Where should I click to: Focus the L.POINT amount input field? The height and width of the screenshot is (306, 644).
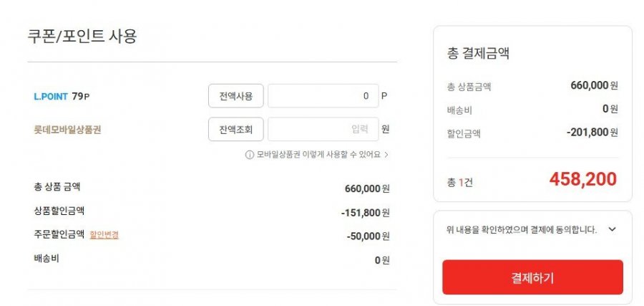pos(323,96)
